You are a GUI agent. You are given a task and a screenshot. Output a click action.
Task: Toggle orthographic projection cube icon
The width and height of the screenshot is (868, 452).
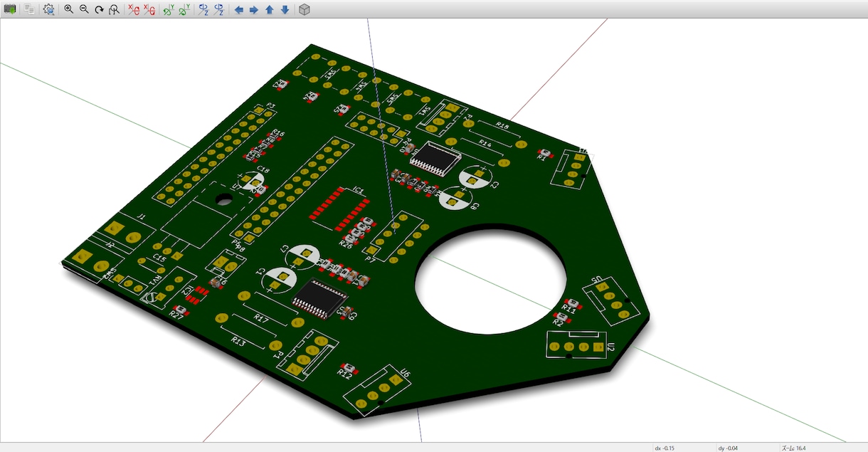coord(305,9)
